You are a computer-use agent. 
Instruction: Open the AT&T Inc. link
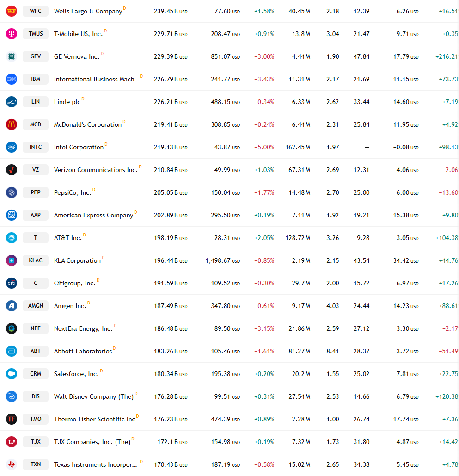point(68,238)
